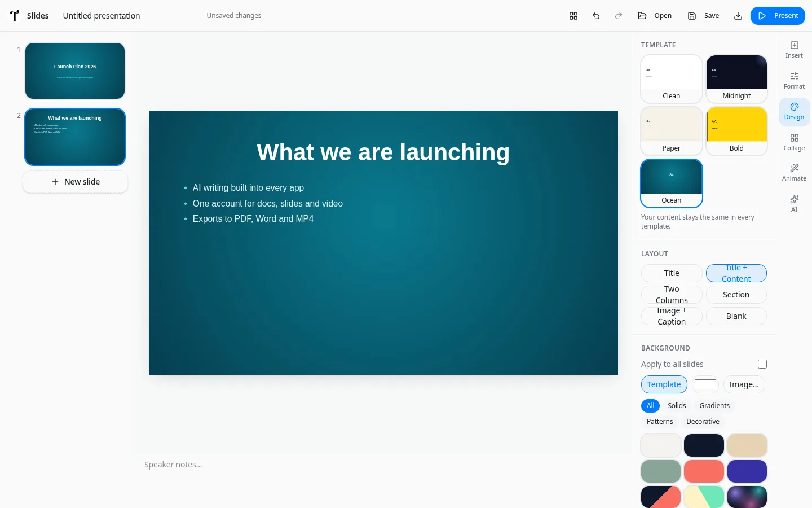Apply the Bold template
Image resolution: width=812 pixels, height=508 pixels.
click(x=736, y=131)
